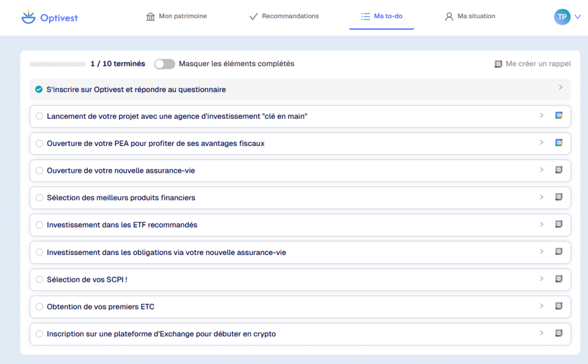
Task: Click the calendar icon on the "clé en main" task
Action: pyautogui.click(x=559, y=115)
